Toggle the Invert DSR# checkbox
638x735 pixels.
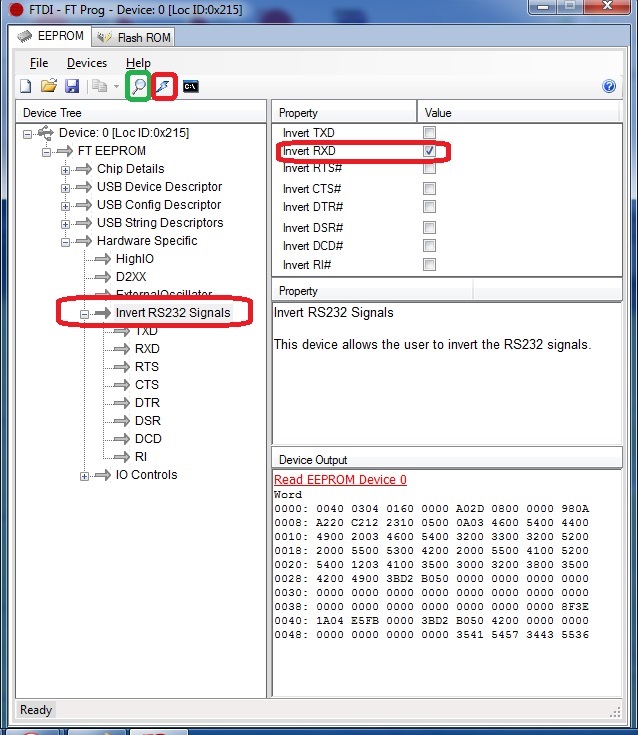point(429,227)
